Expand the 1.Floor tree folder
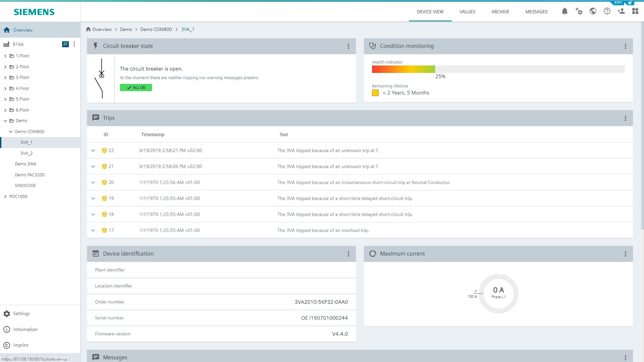Screen dimensions: 644x362 pos(5,56)
